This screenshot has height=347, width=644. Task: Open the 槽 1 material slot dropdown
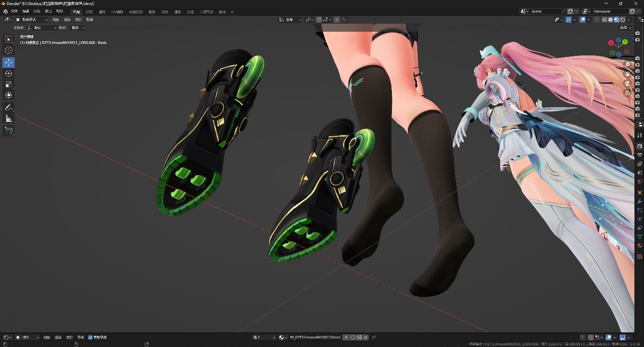click(264, 337)
